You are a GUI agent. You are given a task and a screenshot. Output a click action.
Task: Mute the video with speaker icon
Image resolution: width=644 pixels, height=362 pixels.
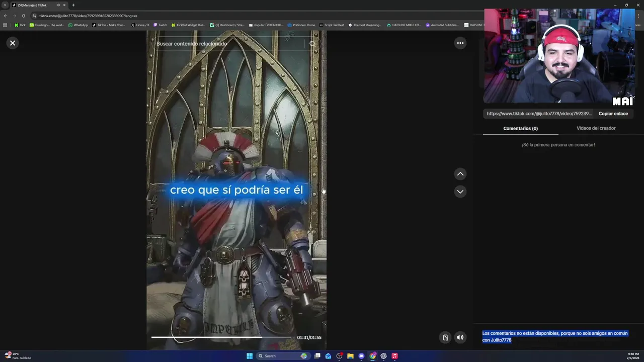[460, 337]
